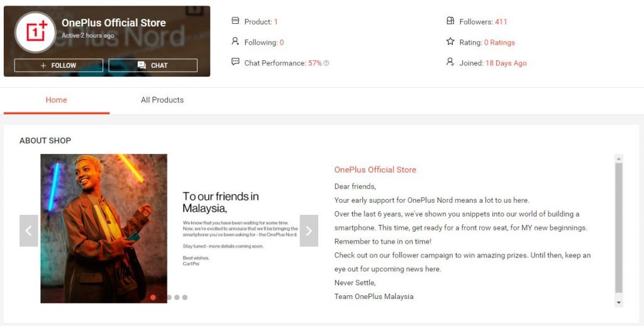Click the OnePlus logo avatar
Image resolution: width=644 pixels, height=326 pixels.
(35, 32)
